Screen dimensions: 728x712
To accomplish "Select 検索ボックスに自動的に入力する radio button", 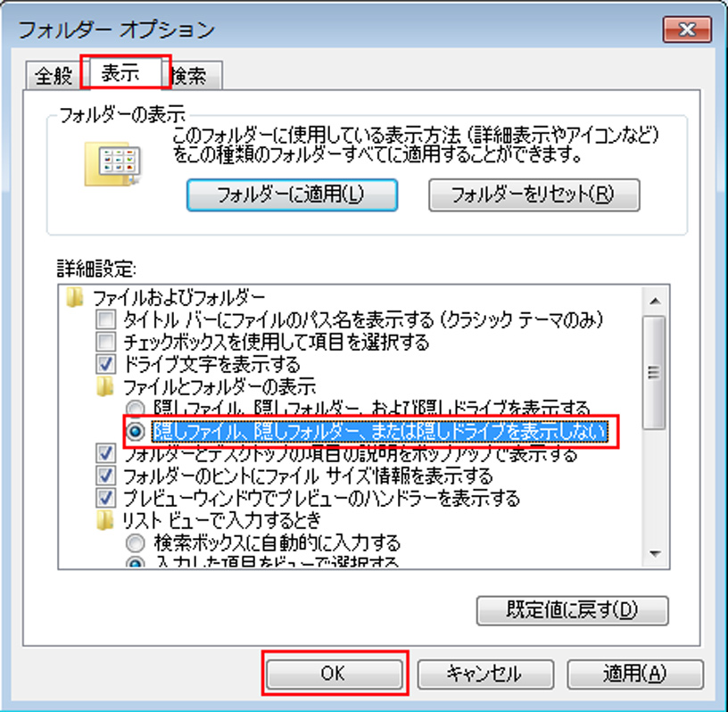I will 136,542.
